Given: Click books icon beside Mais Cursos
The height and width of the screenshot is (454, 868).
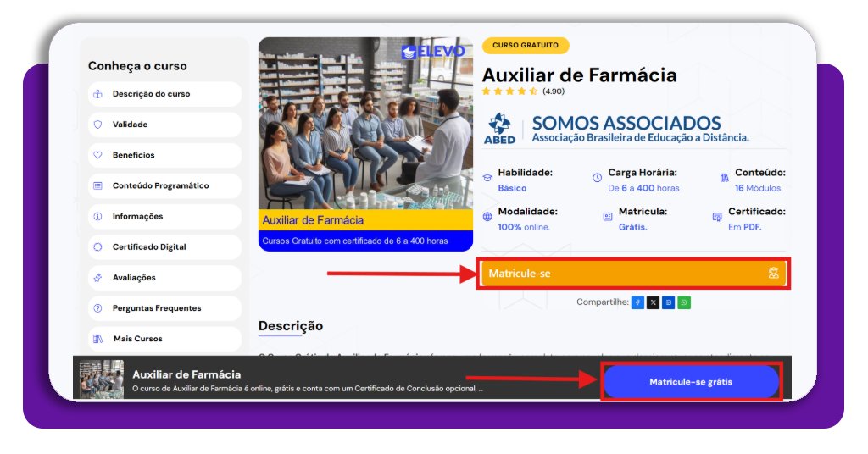Looking at the screenshot, I should (x=98, y=339).
